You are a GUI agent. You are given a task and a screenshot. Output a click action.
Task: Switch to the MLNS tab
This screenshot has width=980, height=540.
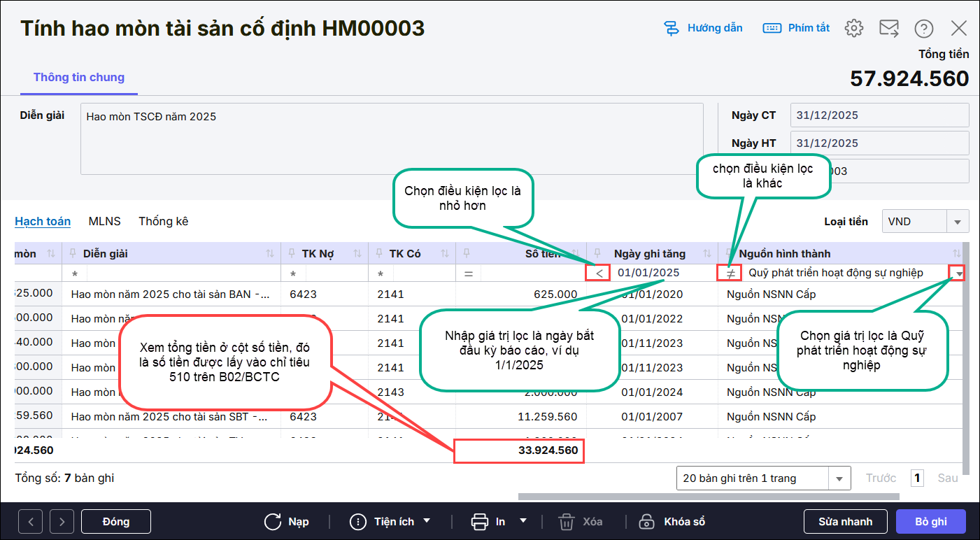tap(104, 221)
